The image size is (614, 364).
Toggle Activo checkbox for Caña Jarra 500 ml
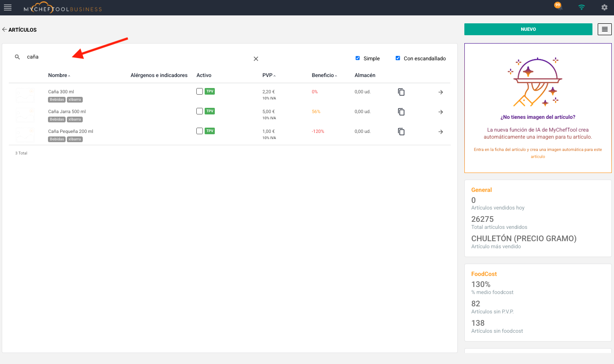199,111
